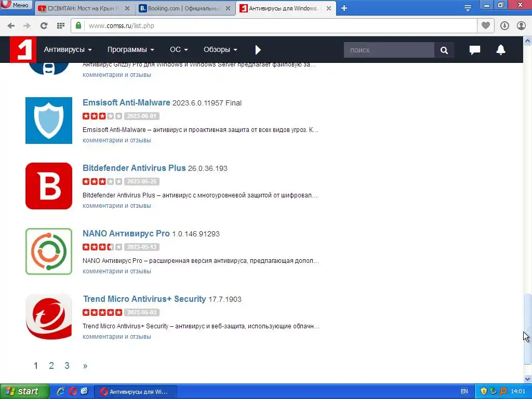This screenshot has width=532, height=399.
Task: Click the 2023-05-13 date badge
Action: pos(142,247)
